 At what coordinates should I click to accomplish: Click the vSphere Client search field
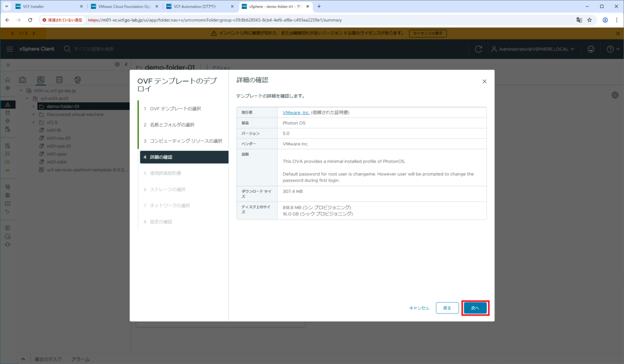[94, 49]
